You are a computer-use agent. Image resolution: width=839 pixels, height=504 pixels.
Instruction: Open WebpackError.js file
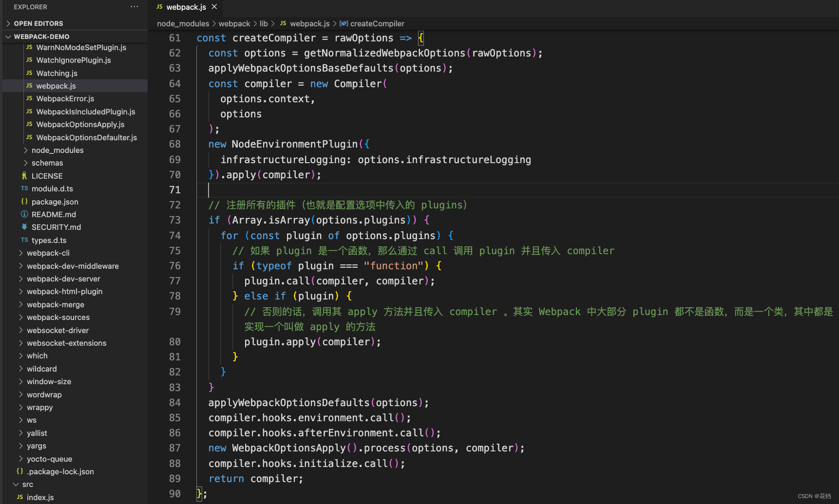click(65, 98)
